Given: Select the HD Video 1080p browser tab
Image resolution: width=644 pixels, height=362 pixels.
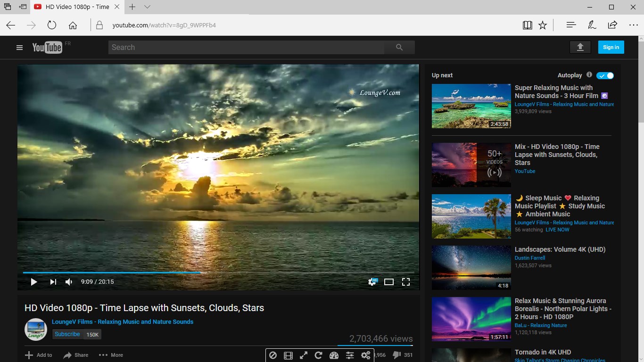Looking at the screenshot, I should click(75, 7).
